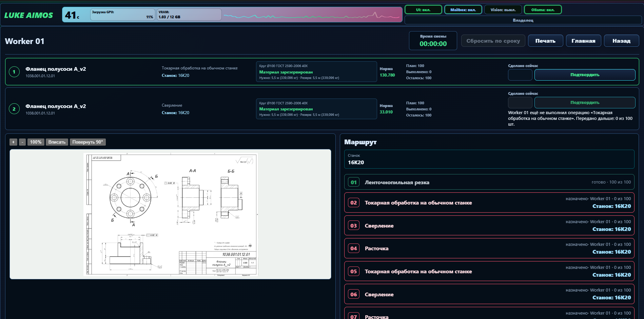Click the Станок 16К20 route field

click(x=489, y=159)
